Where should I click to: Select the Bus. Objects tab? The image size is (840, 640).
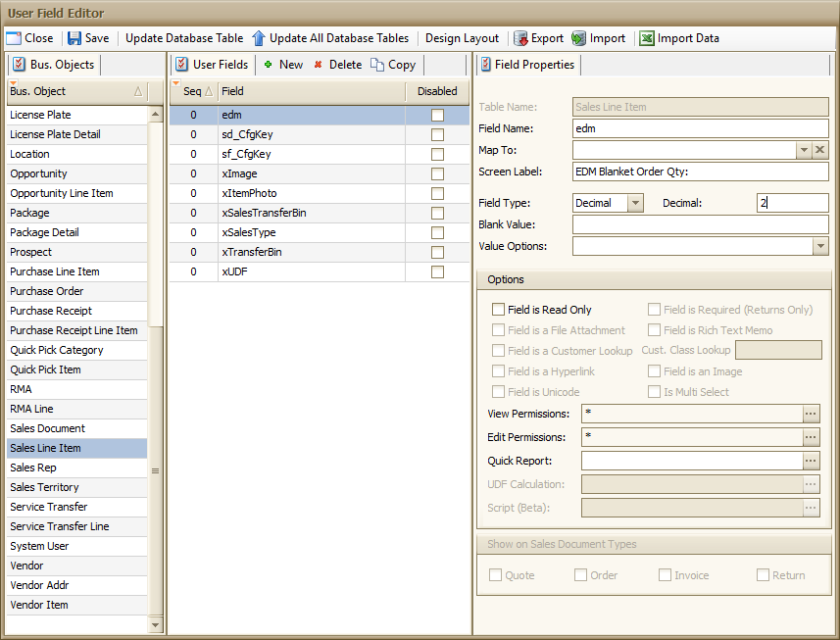54,65
